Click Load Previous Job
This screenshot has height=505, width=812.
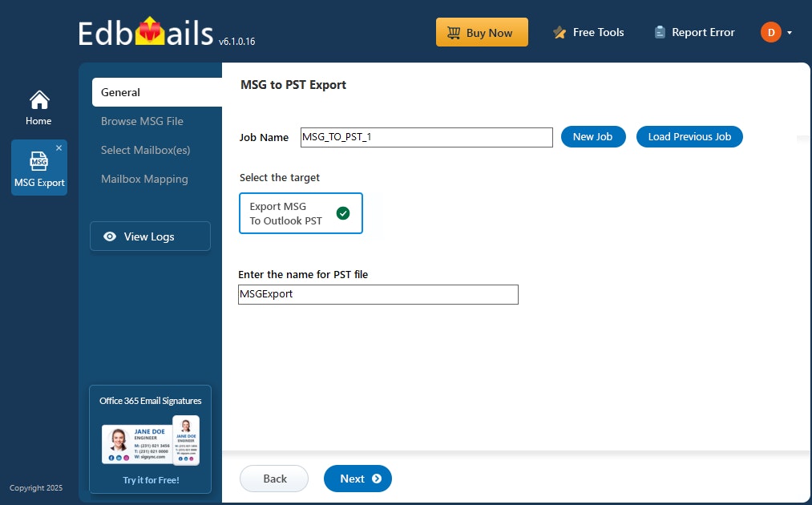(x=689, y=137)
